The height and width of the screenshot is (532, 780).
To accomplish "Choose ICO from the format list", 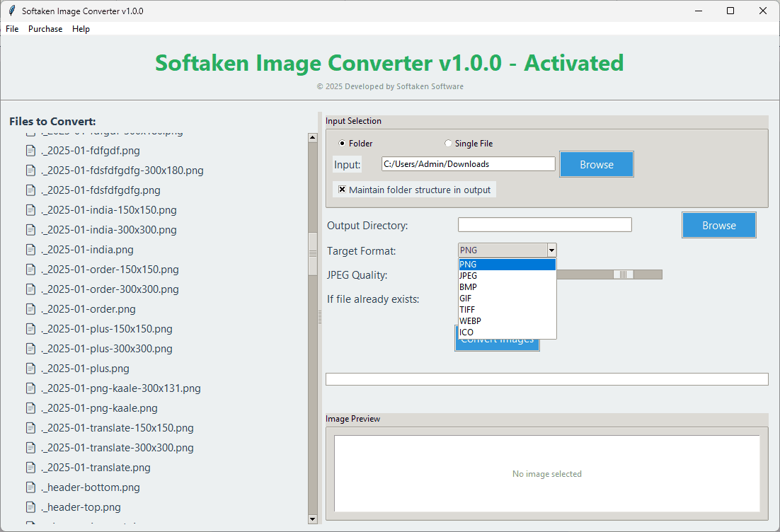I will [507, 332].
